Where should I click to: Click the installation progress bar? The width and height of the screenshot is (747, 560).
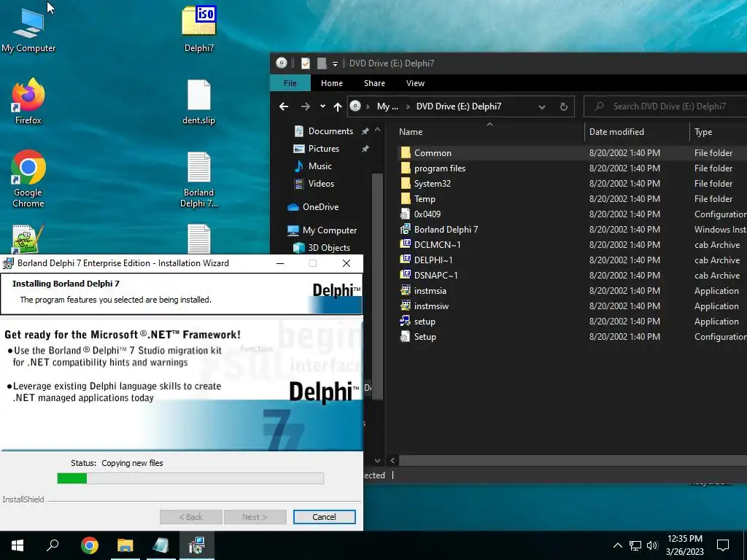(x=190, y=478)
